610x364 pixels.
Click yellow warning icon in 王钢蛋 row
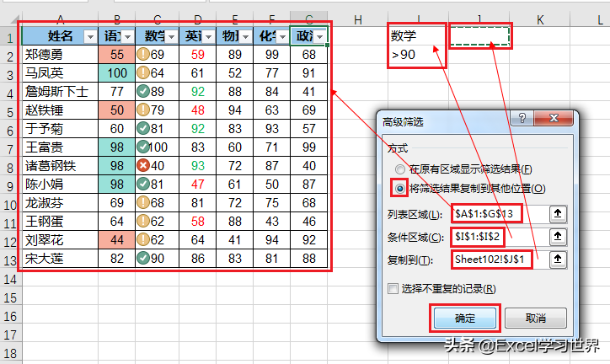pyautogui.click(x=143, y=222)
